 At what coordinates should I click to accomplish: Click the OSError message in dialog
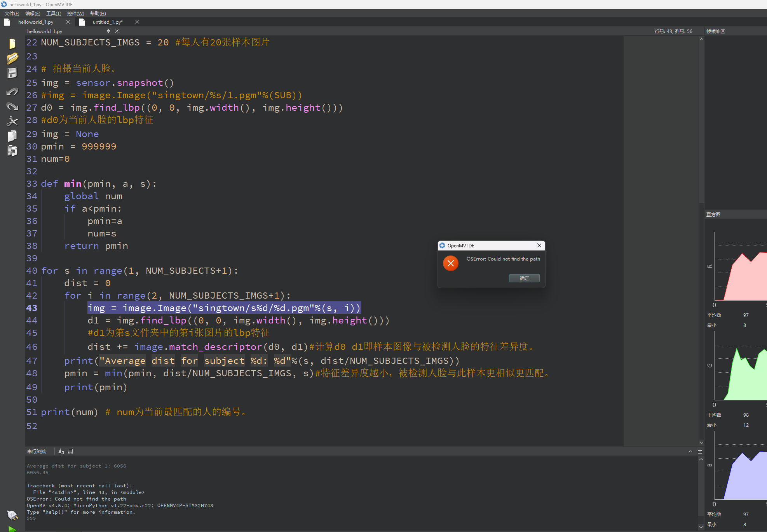pos(503,259)
